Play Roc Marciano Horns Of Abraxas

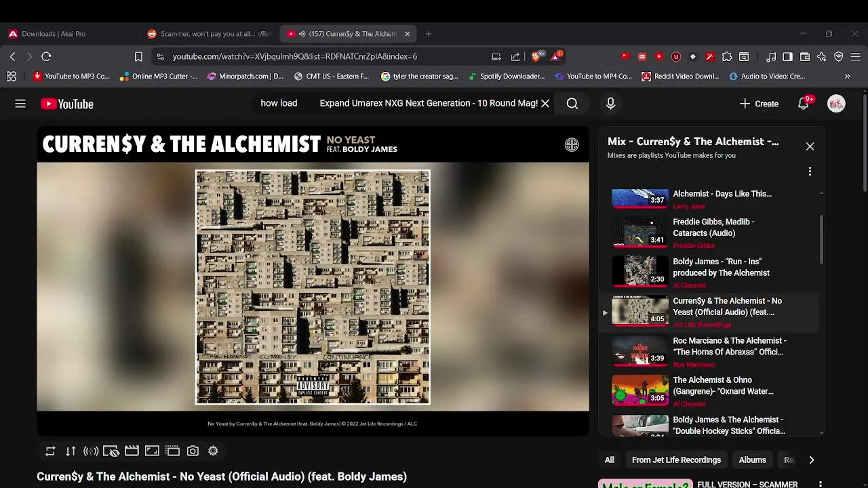(x=708, y=352)
